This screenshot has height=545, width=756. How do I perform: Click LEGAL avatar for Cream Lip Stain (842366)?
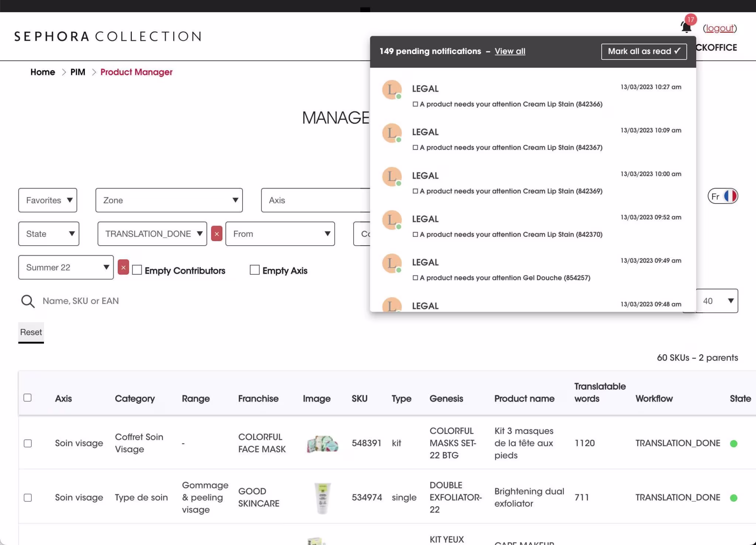coord(392,90)
